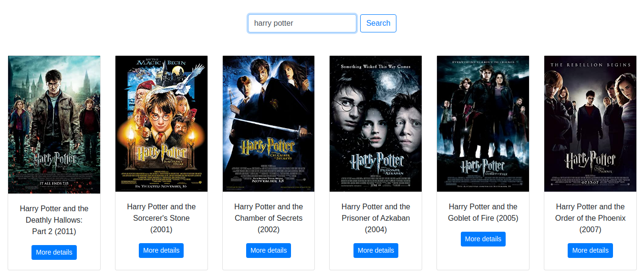Click the movie search input field

pyautogui.click(x=301, y=23)
